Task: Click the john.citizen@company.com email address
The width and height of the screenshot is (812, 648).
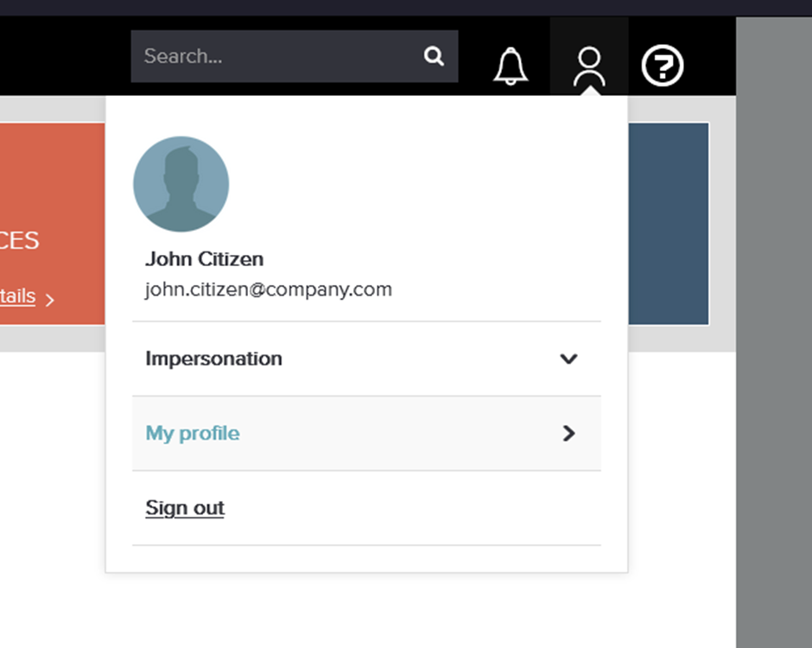Action: tap(269, 289)
